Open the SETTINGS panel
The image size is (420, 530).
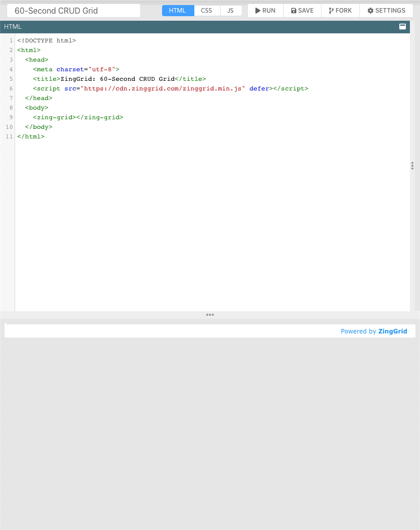386,10
